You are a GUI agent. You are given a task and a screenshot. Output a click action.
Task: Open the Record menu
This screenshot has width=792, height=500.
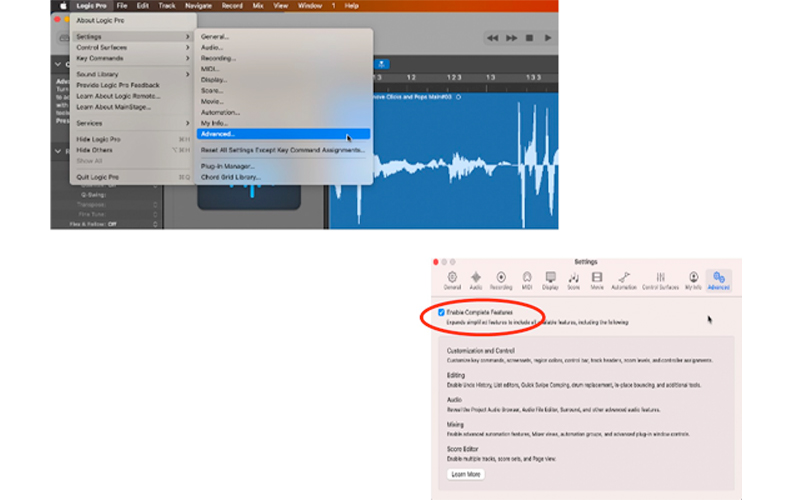point(232,6)
